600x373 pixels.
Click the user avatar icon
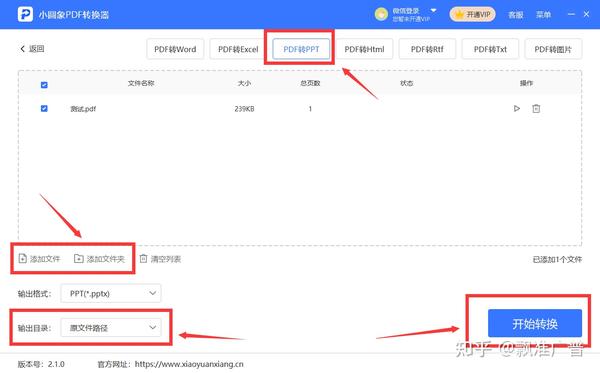(x=381, y=15)
